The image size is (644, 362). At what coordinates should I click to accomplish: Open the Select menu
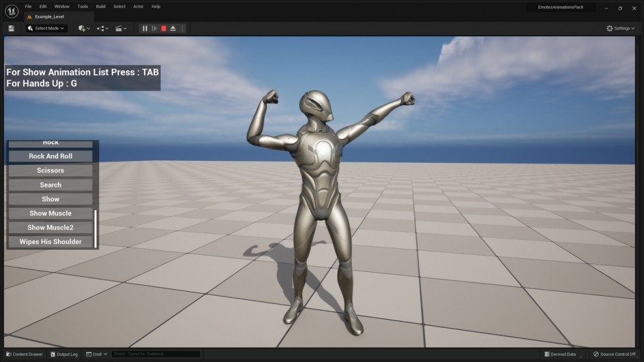(x=120, y=7)
